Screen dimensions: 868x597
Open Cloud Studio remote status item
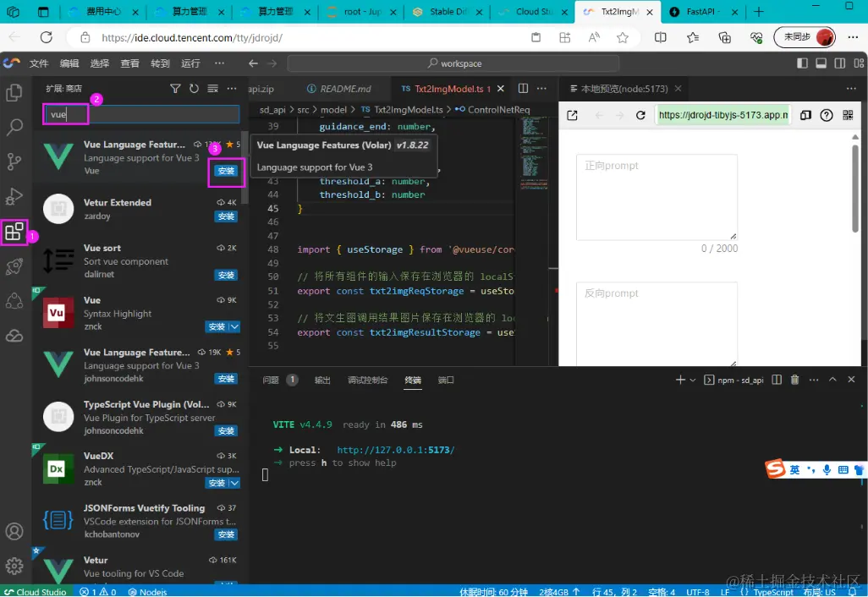pos(35,591)
